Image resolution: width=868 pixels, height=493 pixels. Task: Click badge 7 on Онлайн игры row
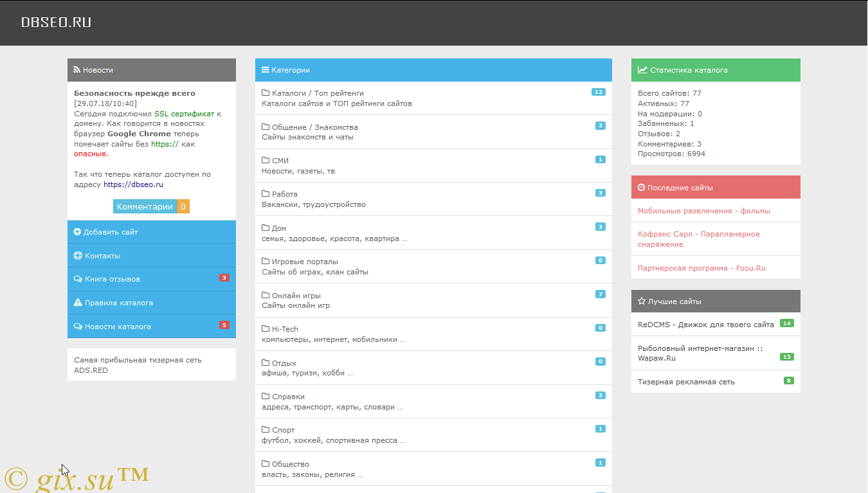tap(601, 294)
